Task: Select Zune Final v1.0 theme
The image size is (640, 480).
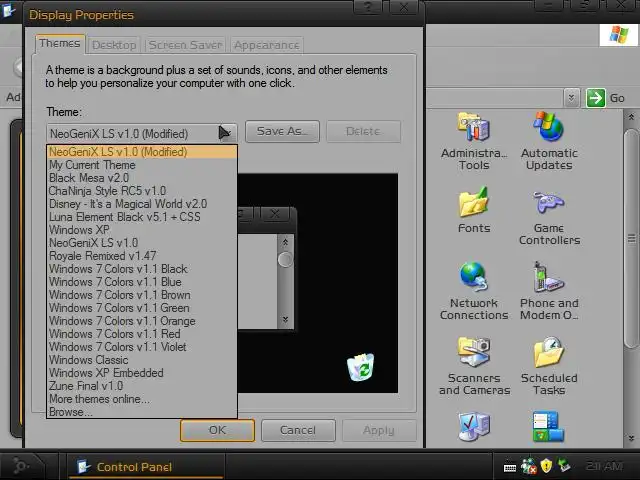Action: point(142,386)
